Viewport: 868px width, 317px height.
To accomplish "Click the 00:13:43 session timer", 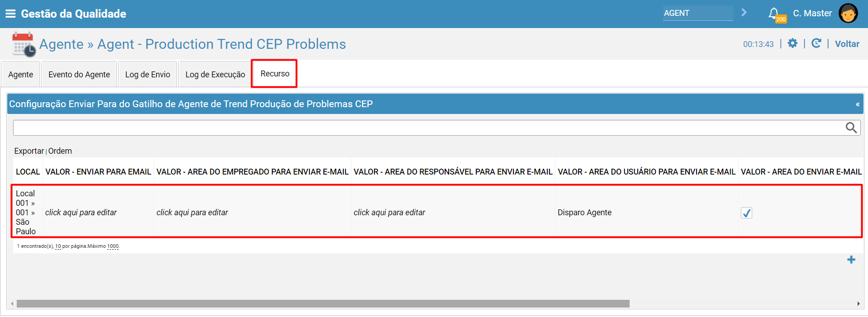I will tap(759, 44).
